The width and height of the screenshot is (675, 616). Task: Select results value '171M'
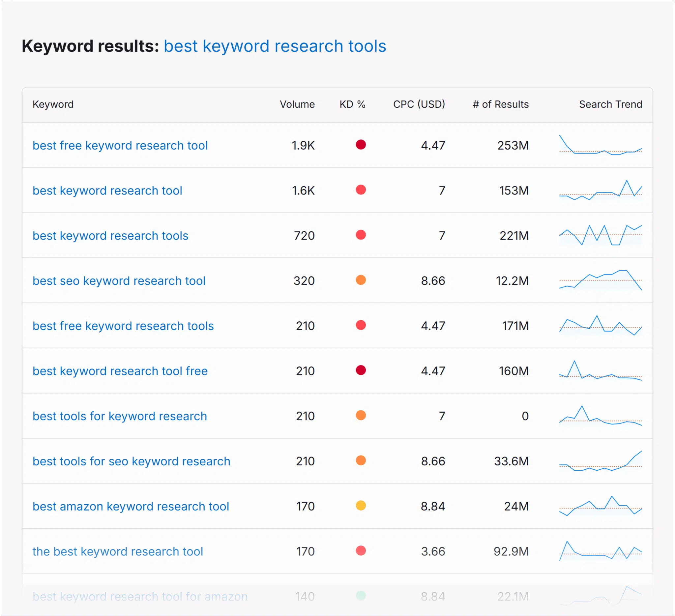(x=515, y=326)
